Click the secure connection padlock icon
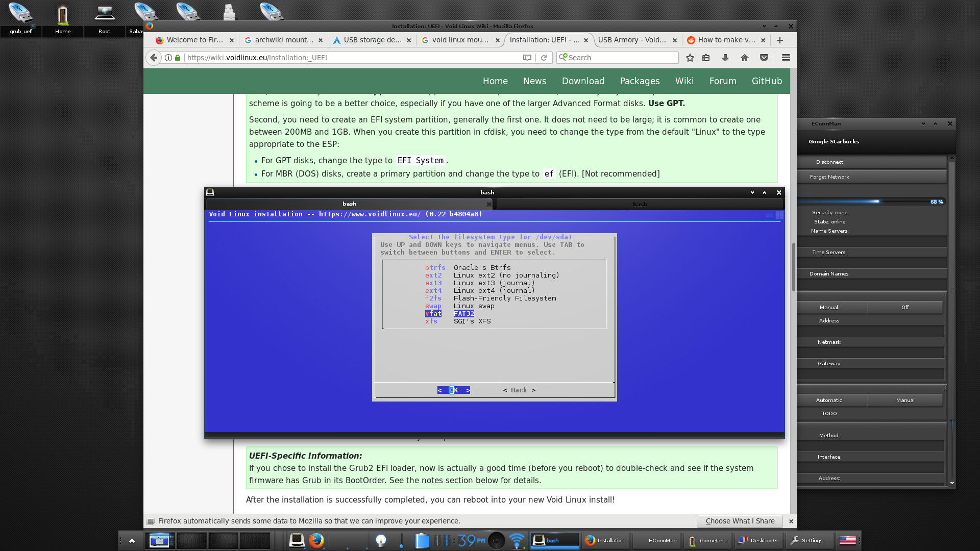Image resolution: width=980 pixels, height=551 pixels. [x=178, y=58]
